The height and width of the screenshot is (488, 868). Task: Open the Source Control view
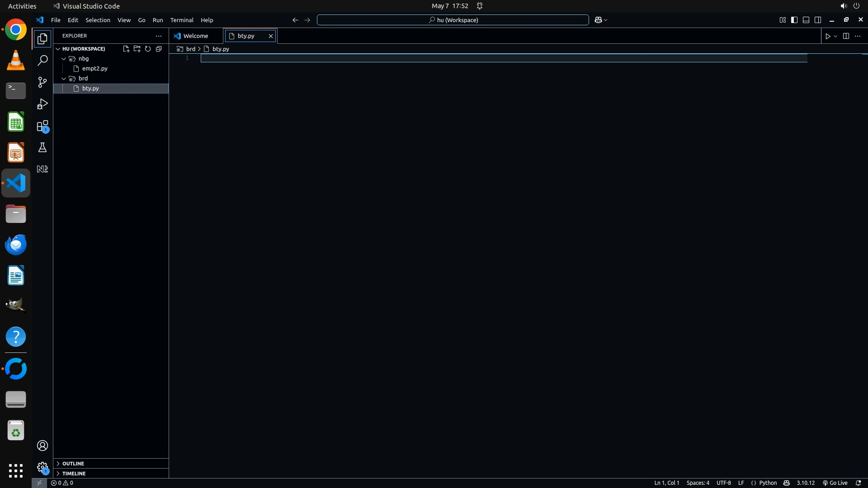tap(42, 82)
